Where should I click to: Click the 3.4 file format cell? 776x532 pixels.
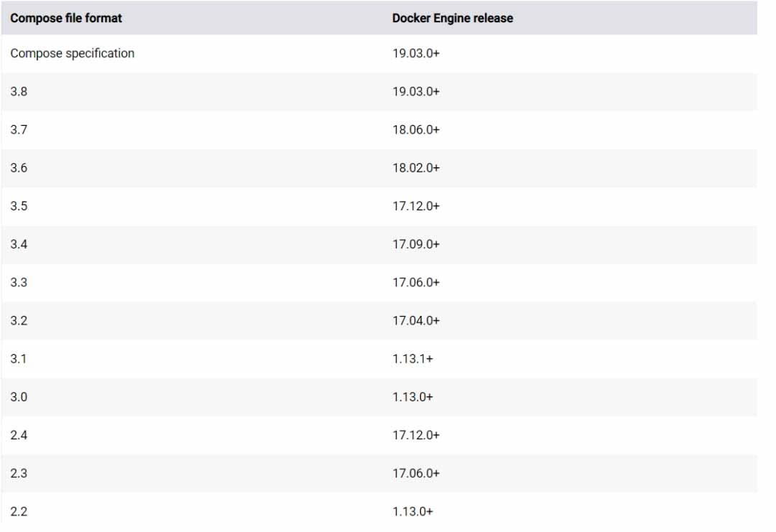coord(19,244)
